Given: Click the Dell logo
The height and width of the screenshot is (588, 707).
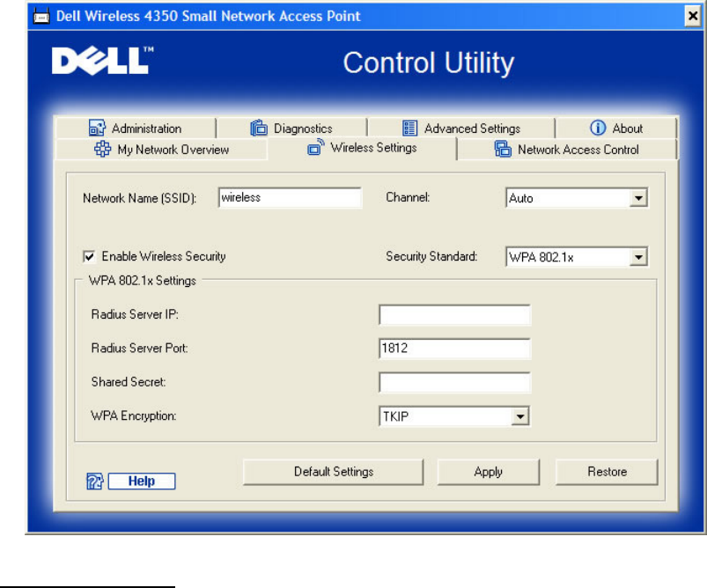Looking at the screenshot, I should pyautogui.click(x=102, y=61).
